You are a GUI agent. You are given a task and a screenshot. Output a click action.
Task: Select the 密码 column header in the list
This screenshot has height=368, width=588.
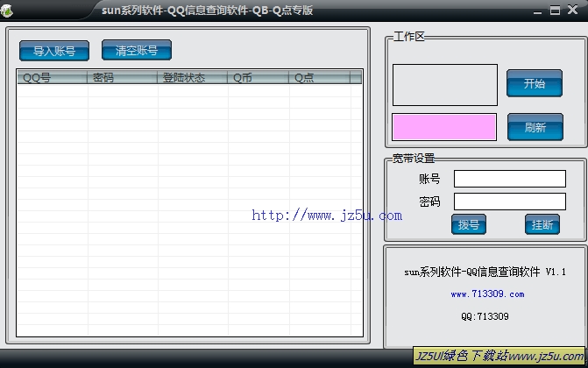point(123,78)
